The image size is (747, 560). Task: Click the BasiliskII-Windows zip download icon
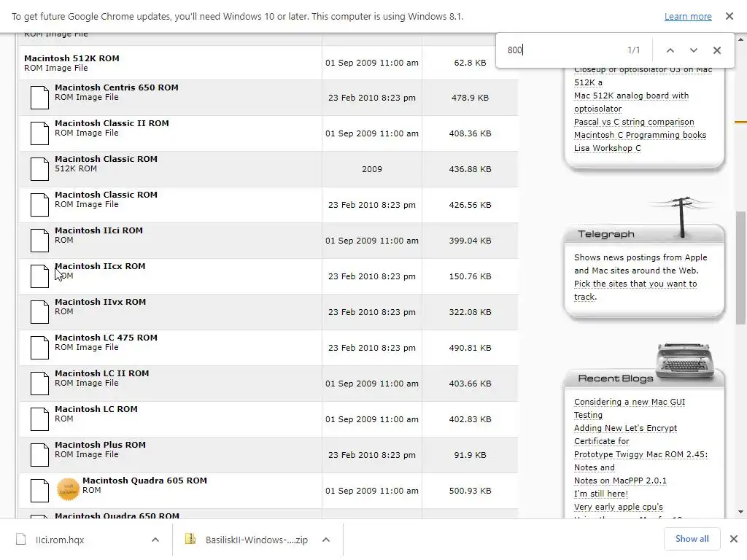click(190, 539)
